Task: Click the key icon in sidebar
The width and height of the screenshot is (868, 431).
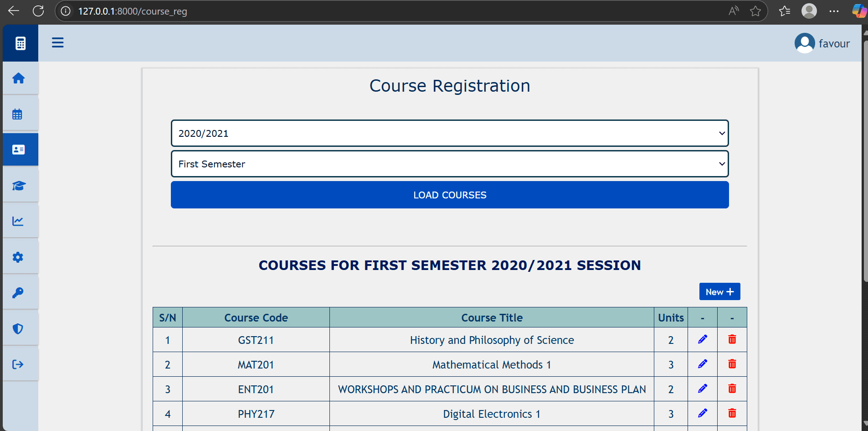Action: pyautogui.click(x=18, y=293)
